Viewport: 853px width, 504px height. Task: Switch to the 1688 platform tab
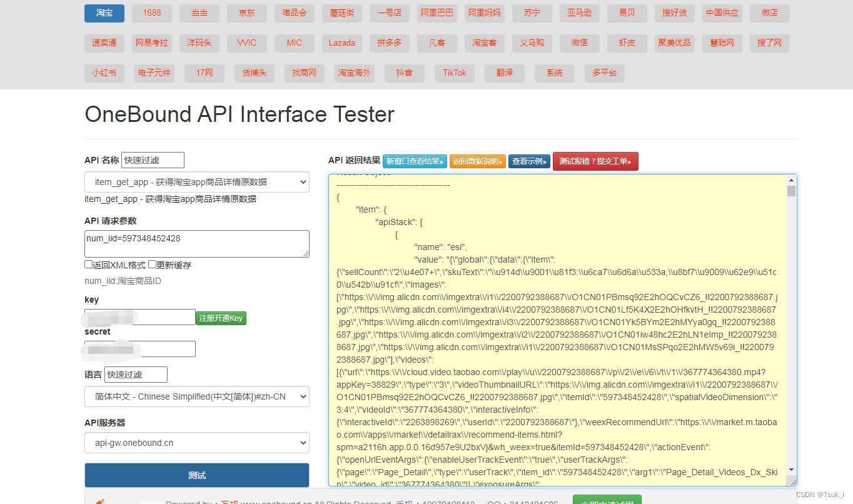(x=152, y=13)
